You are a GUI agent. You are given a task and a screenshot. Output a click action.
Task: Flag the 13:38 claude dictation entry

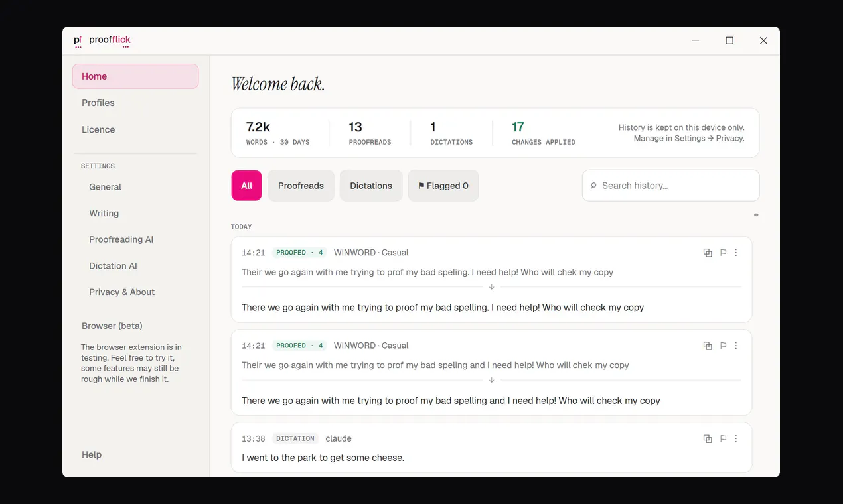pyautogui.click(x=723, y=438)
